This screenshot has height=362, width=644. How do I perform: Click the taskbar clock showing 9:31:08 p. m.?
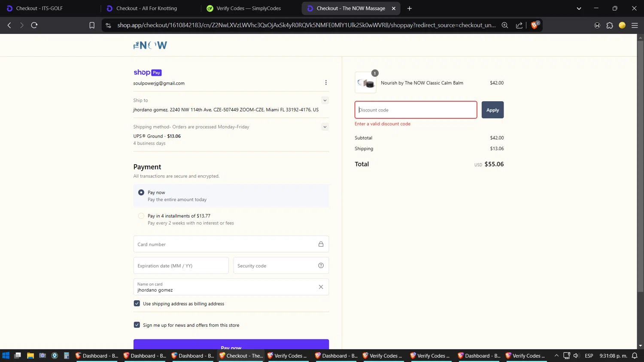point(614,356)
